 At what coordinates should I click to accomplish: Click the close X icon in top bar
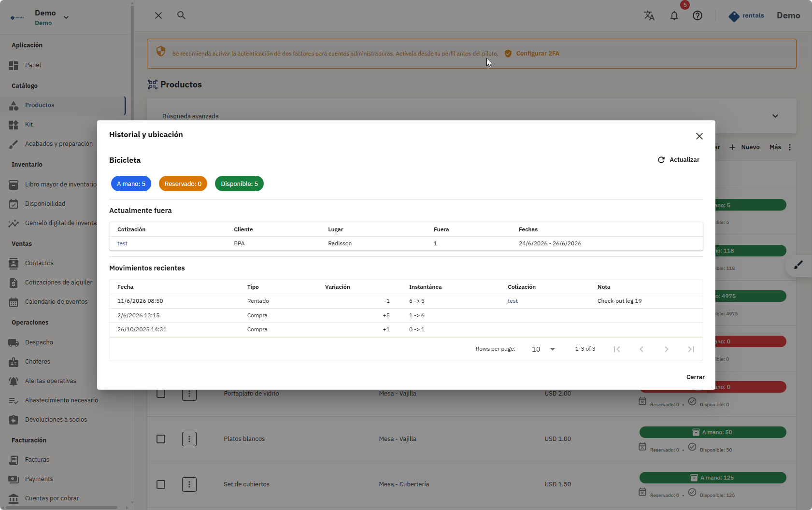(x=158, y=15)
